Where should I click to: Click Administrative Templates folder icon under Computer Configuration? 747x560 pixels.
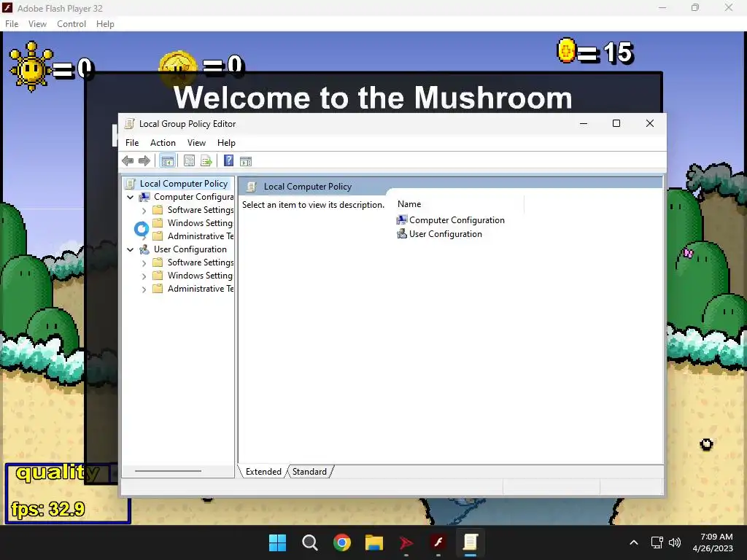click(158, 236)
